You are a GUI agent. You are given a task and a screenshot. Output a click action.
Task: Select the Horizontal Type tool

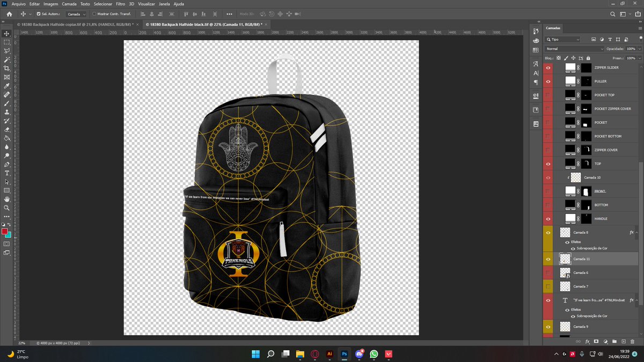click(x=7, y=173)
